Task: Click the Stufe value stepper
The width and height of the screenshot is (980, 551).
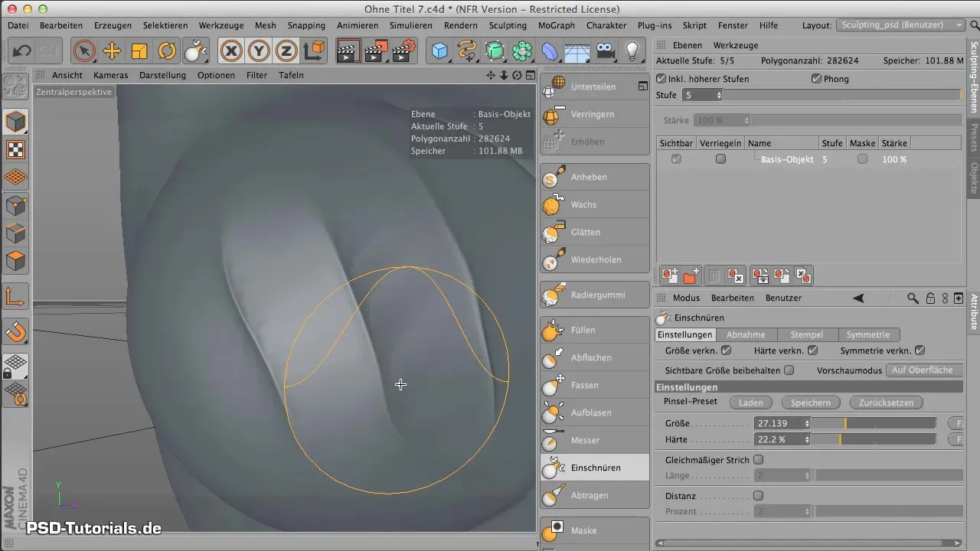Action: coord(719,95)
